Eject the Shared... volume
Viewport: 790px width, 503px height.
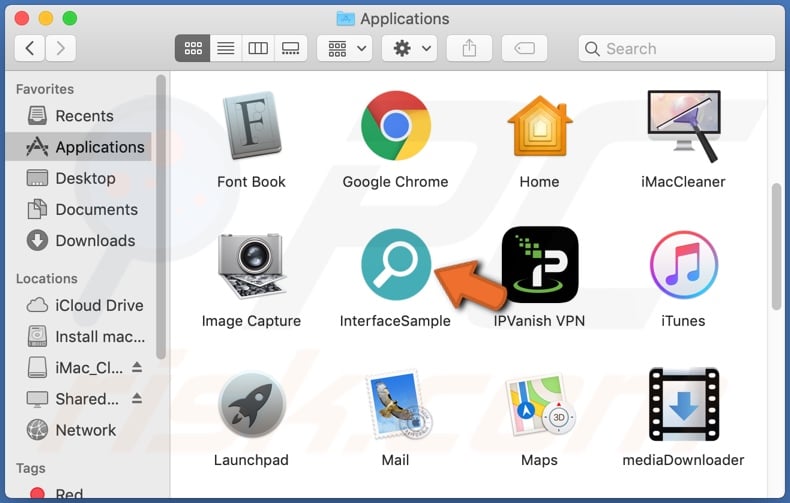[137, 399]
